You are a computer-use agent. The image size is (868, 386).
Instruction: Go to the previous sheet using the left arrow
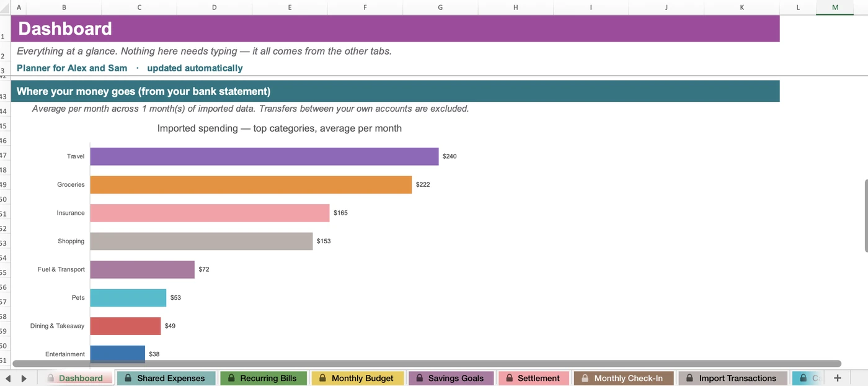point(8,379)
